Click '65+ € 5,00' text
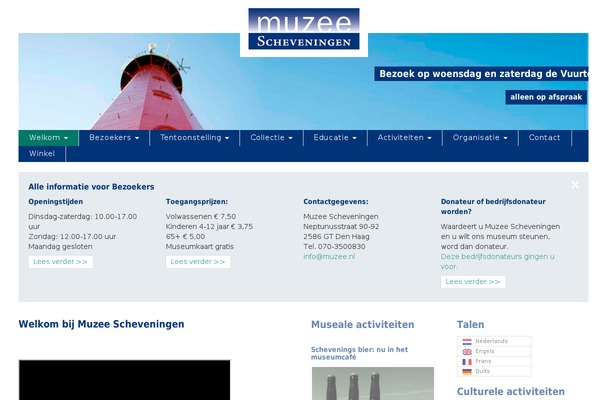 [185, 237]
